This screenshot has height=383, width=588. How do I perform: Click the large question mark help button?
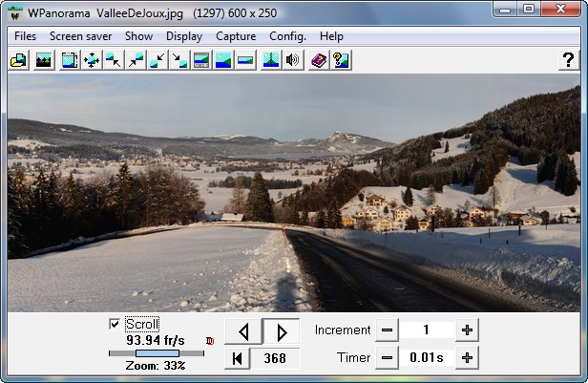click(x=569, y=60)
